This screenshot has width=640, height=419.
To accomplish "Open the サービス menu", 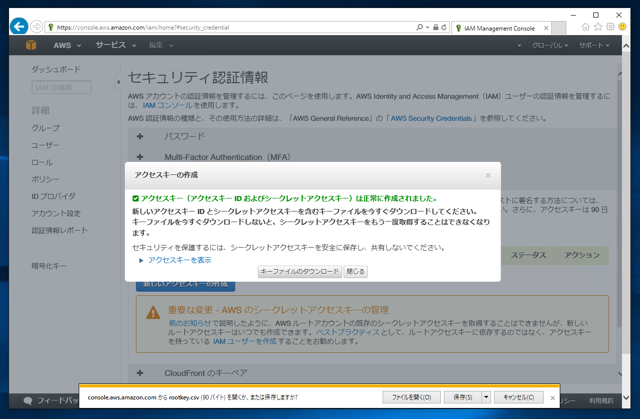I will (116, 45).
